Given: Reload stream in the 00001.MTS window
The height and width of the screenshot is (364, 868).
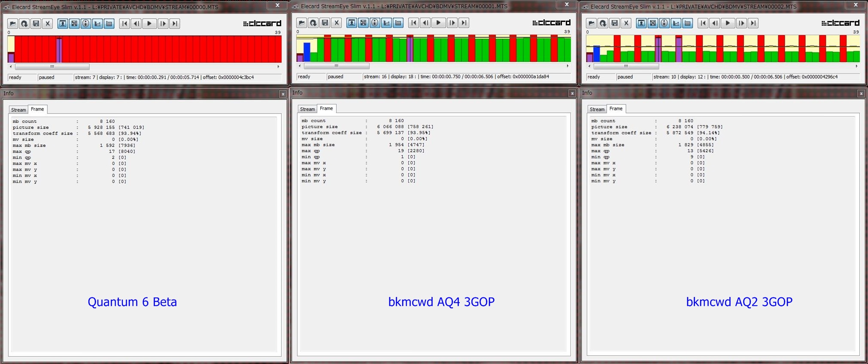Looking at the screenshot, I should [313, 23].
